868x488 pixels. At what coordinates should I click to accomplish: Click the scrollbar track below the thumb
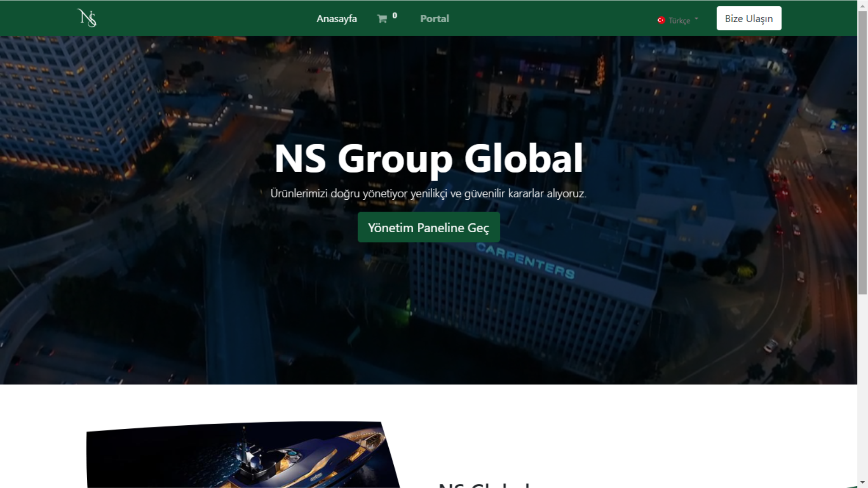tap(863, 386)
